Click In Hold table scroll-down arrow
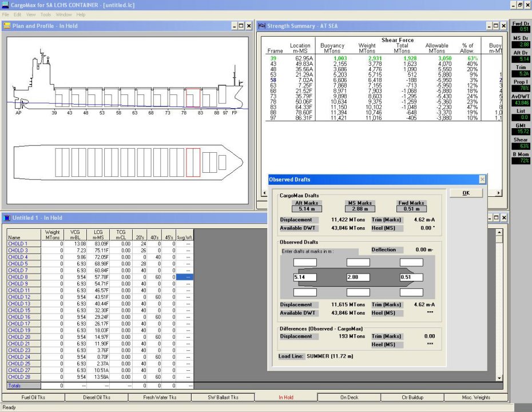532x412 pixels. tap(499, 378)
